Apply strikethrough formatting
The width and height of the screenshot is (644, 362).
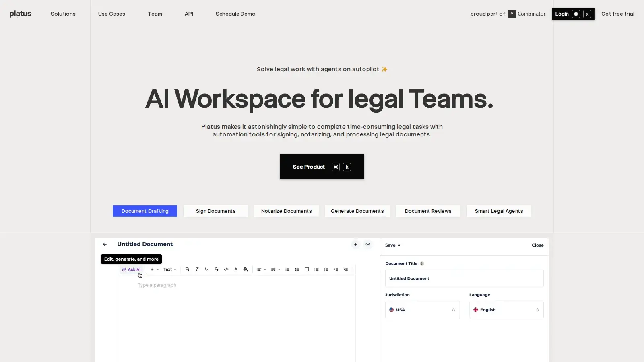pyautogui.click(x=216, y=269)
